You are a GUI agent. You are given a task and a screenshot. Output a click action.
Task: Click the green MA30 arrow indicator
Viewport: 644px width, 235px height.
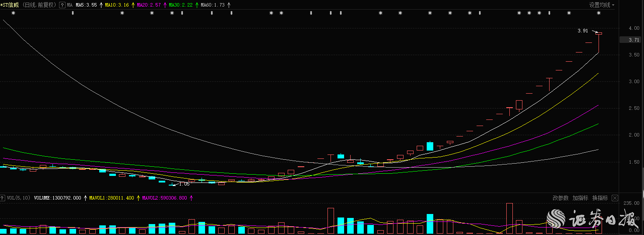click(x=197, y=5)
